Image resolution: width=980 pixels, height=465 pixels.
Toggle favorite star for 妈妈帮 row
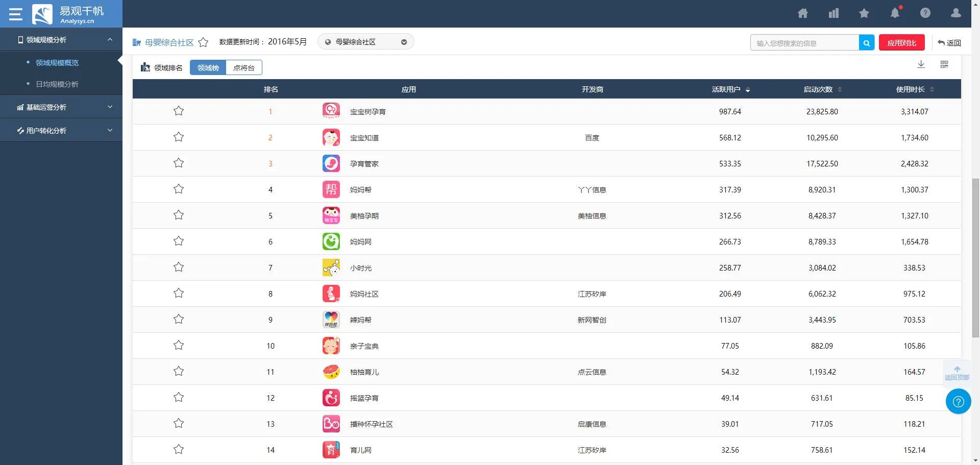179,189
